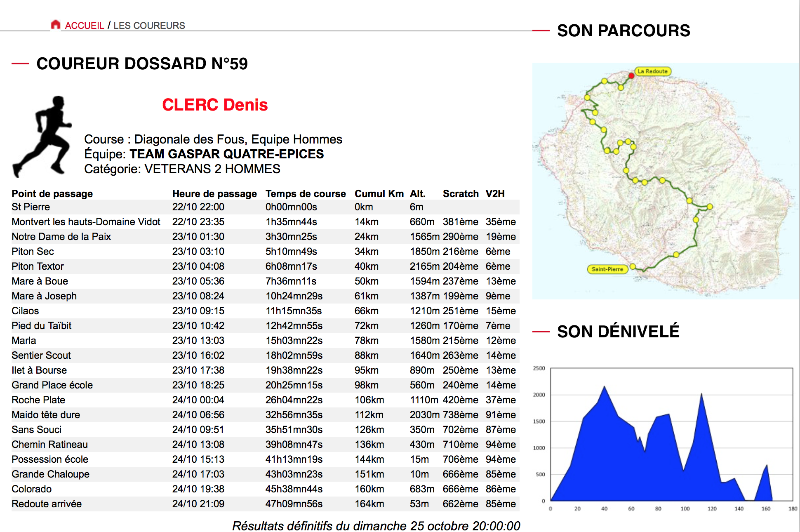Select Montvert les hauts-Domaine Vidot row

pos(266,222)
